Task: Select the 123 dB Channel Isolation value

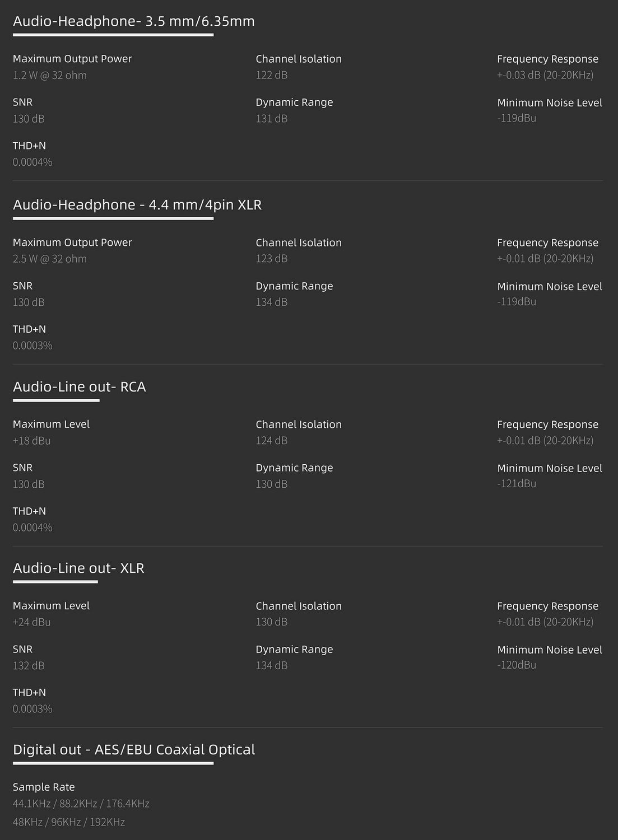Action: 272,259
